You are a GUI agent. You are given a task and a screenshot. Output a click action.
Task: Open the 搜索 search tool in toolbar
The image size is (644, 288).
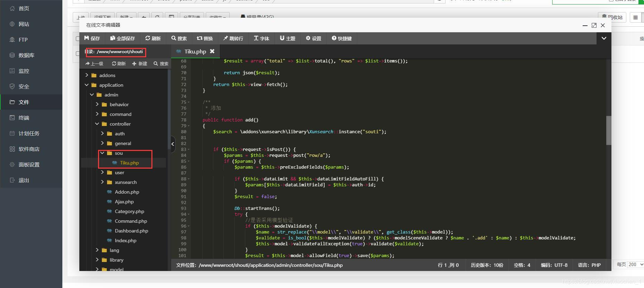click(179, 38)
